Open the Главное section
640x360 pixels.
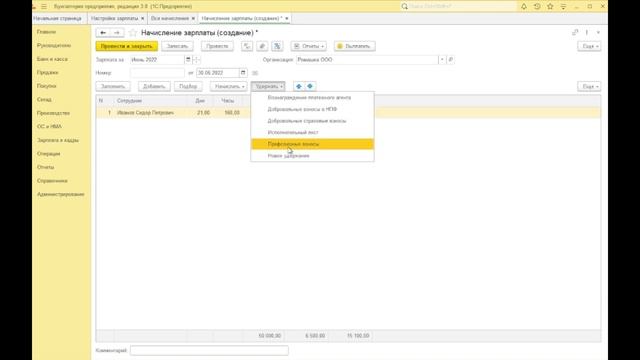click(x=46, y=32)
